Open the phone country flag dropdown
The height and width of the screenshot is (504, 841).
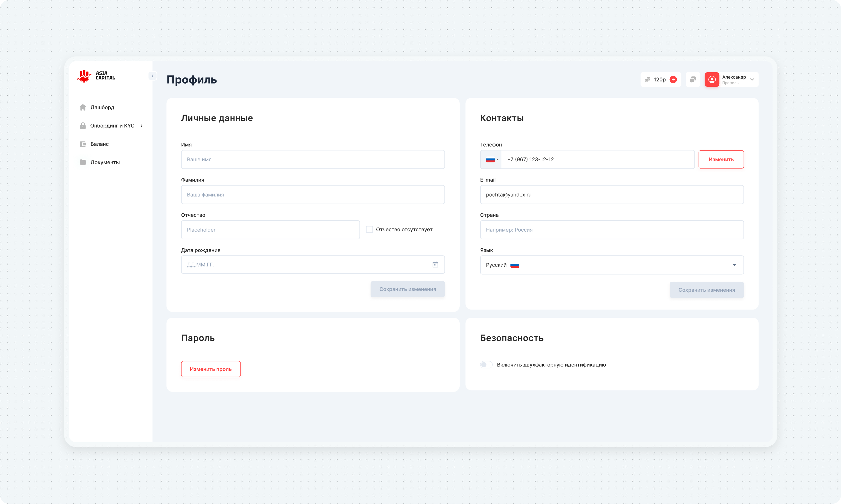pyautogui.click(x=491, y=160)
